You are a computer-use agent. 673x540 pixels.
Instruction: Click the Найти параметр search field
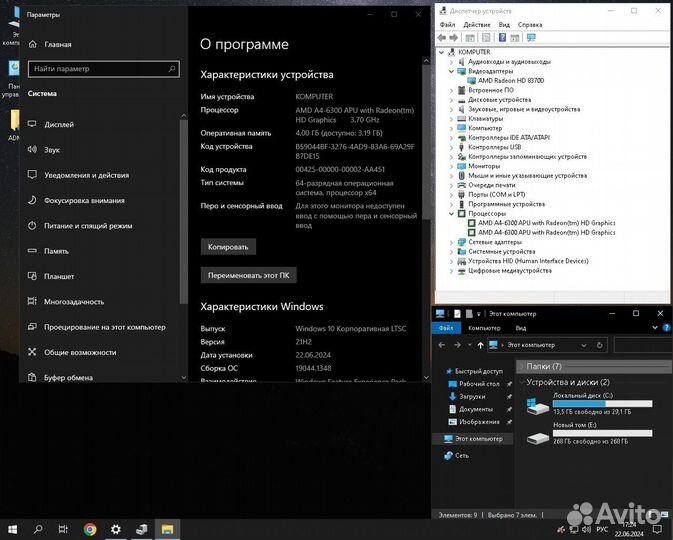coord(103,69)
